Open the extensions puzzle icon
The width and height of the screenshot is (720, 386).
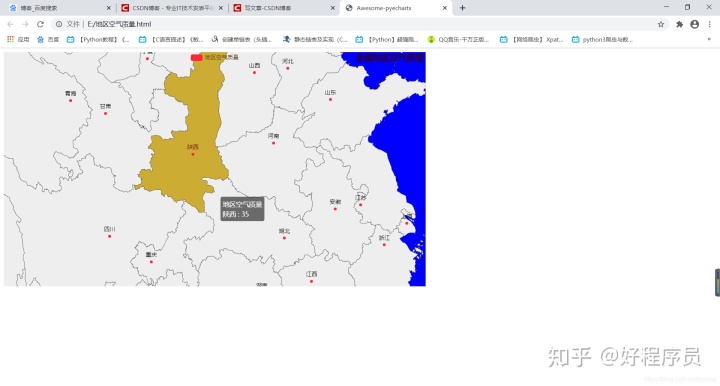[x=679, y=24]
